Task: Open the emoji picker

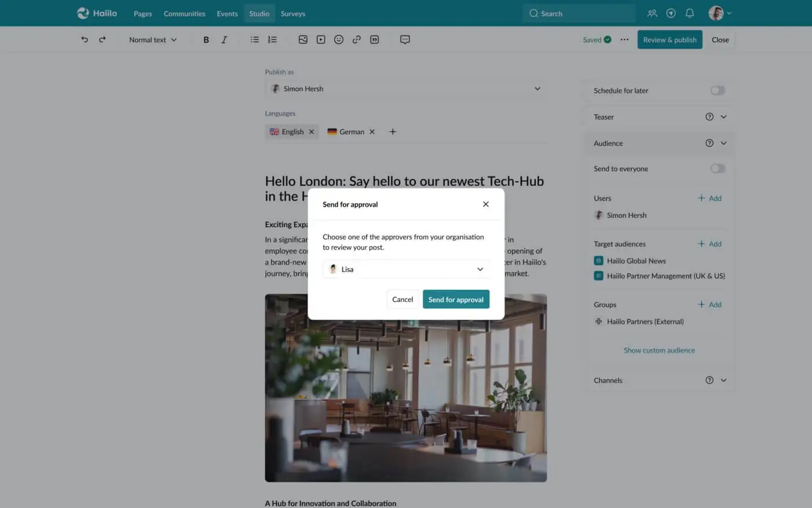Action: (339, 39)
